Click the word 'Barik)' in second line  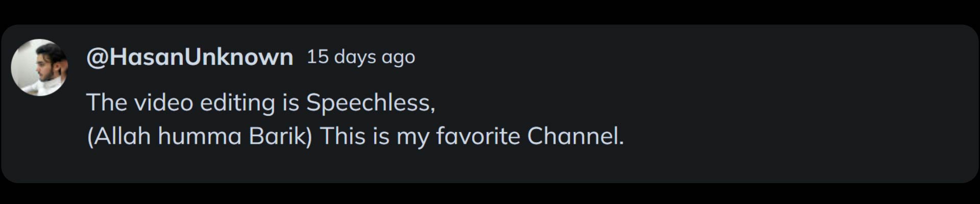pos(280,136)
